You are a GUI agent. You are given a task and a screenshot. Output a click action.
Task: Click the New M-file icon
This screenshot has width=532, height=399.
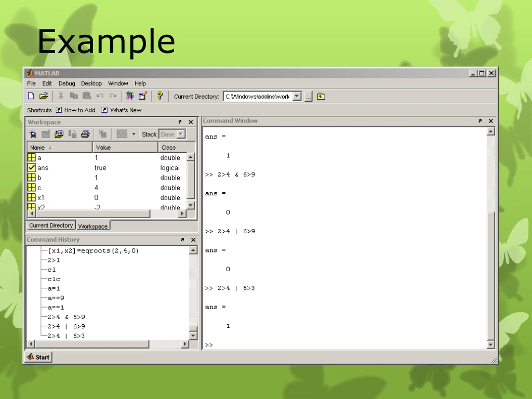[x=31, y=96]
